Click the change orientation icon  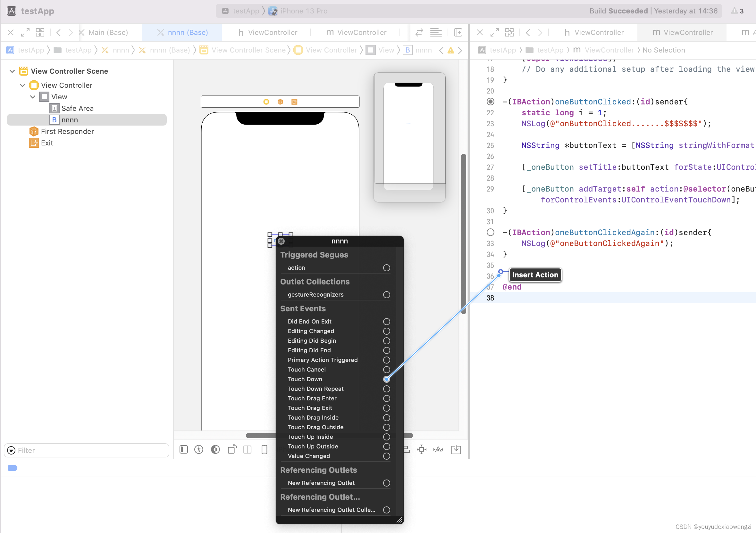point(232,449)
